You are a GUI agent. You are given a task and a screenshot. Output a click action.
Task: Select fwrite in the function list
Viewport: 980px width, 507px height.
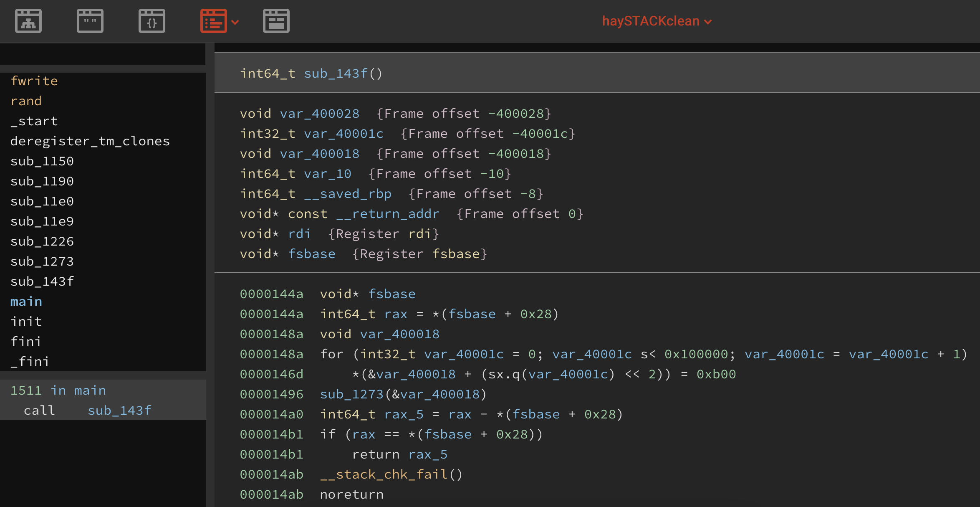click(x=34, y=81)
